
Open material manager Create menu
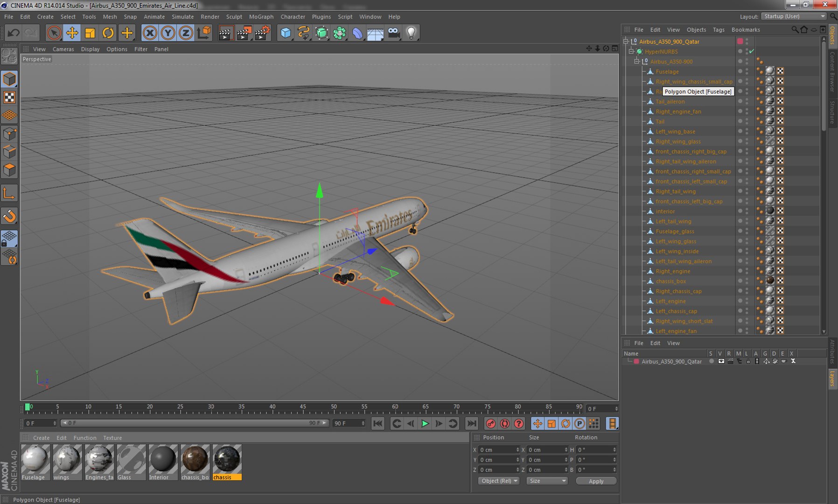[41, 438]
